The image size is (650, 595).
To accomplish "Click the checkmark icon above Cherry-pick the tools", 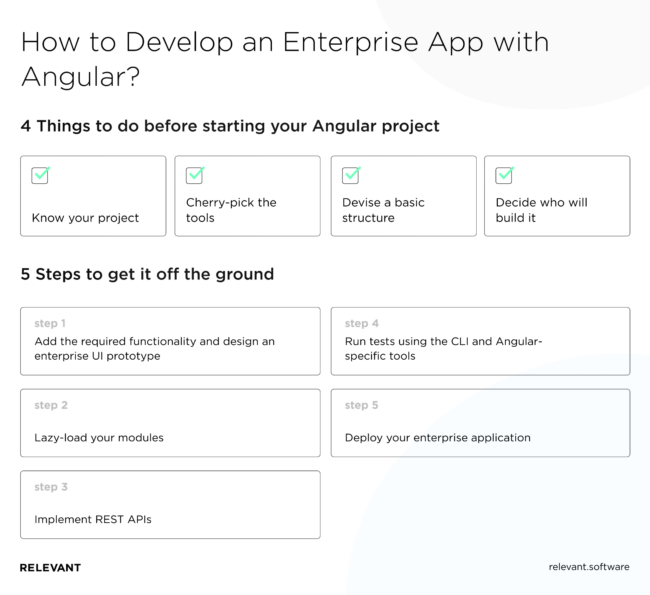I will [x=195, y=175].
